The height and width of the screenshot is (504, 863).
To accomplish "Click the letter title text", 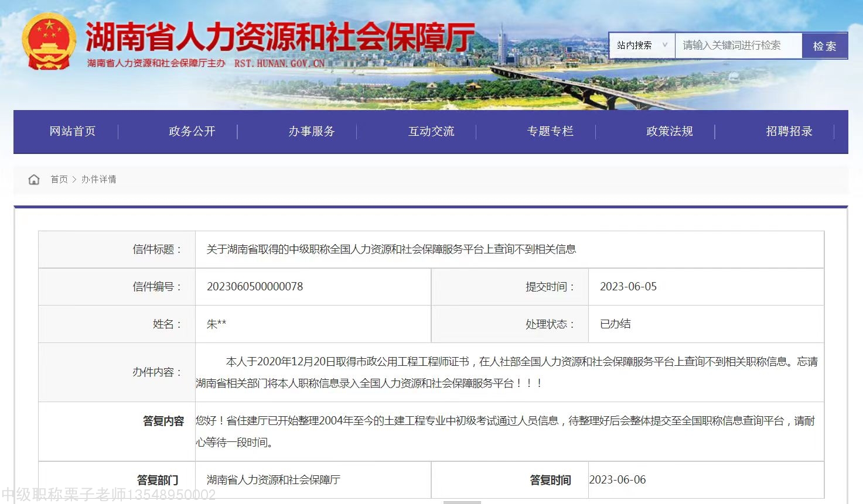I will click(391, 249).
